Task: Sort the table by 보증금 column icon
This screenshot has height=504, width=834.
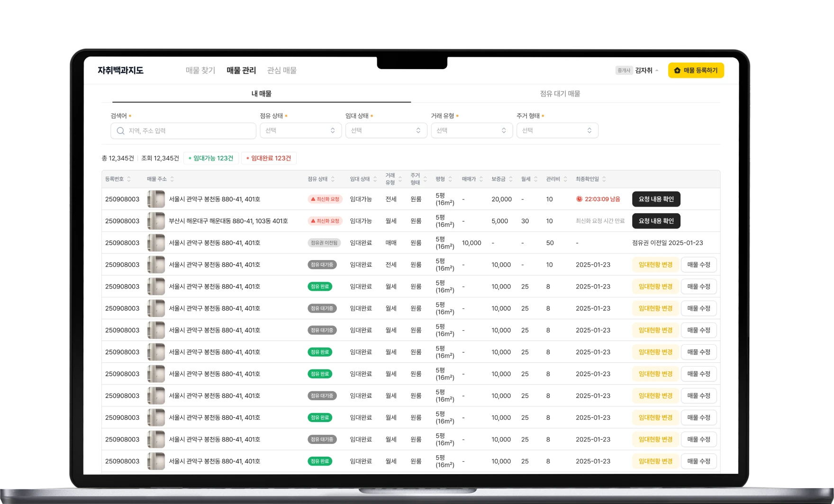Action: [x=510, y=179]
